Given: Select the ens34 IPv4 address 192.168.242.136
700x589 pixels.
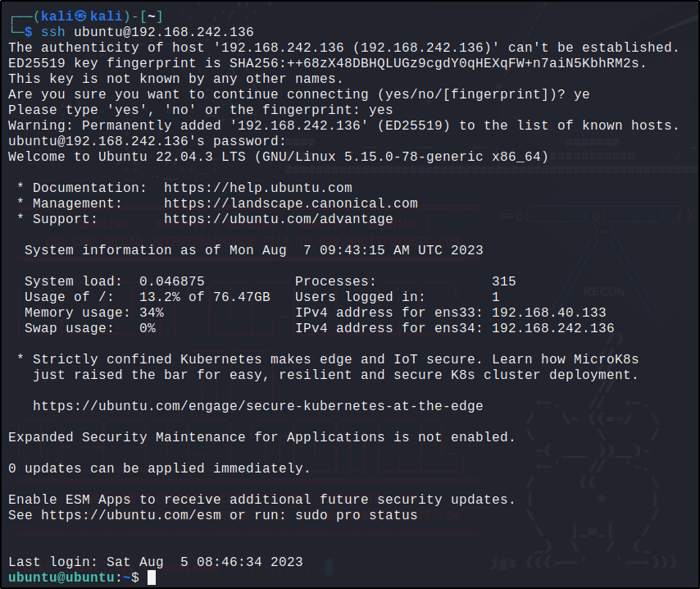Looking at the screenshot, I should (552, 328).
